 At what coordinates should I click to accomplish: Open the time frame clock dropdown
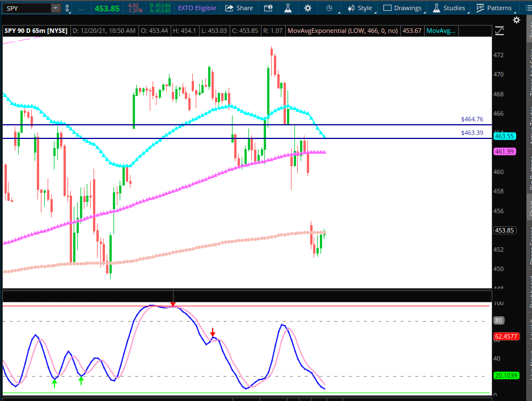(329, 8)
